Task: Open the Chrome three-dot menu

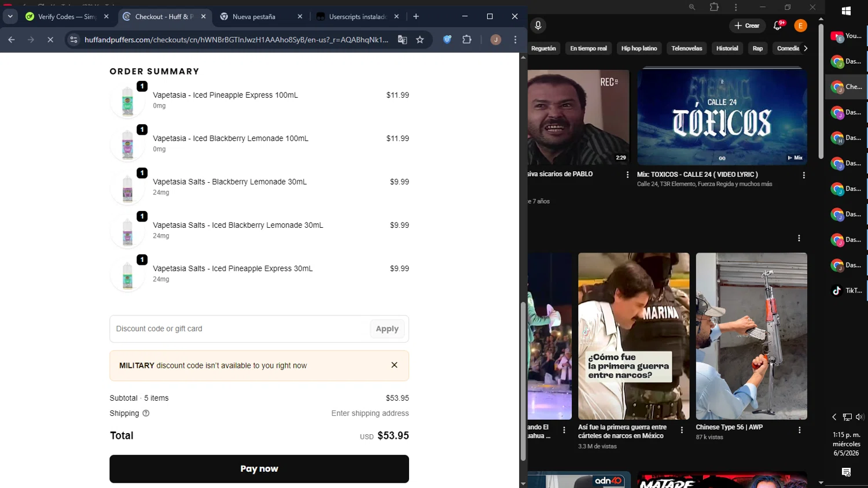Action: click(516, 40)
